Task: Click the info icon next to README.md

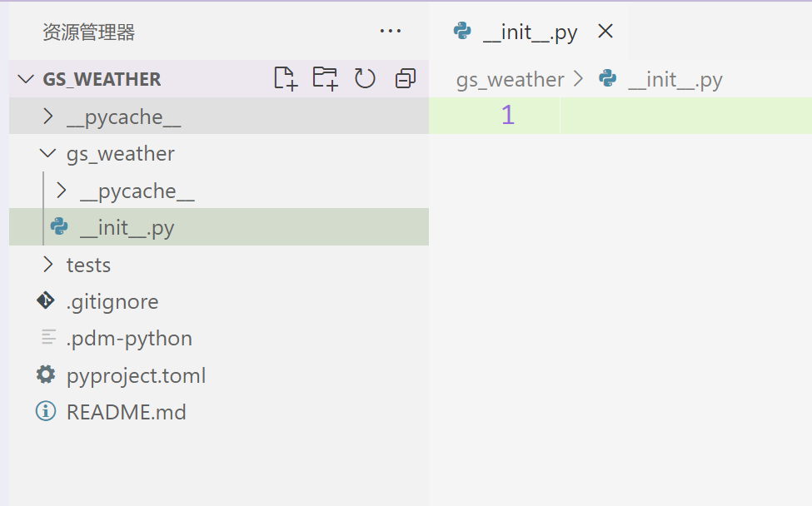Action: click(46, 412)
